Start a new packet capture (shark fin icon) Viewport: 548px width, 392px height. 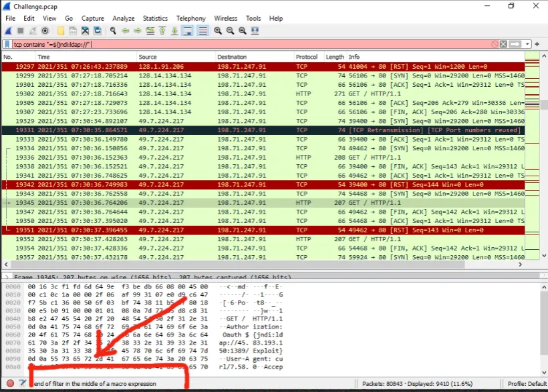tap(9, 31)
